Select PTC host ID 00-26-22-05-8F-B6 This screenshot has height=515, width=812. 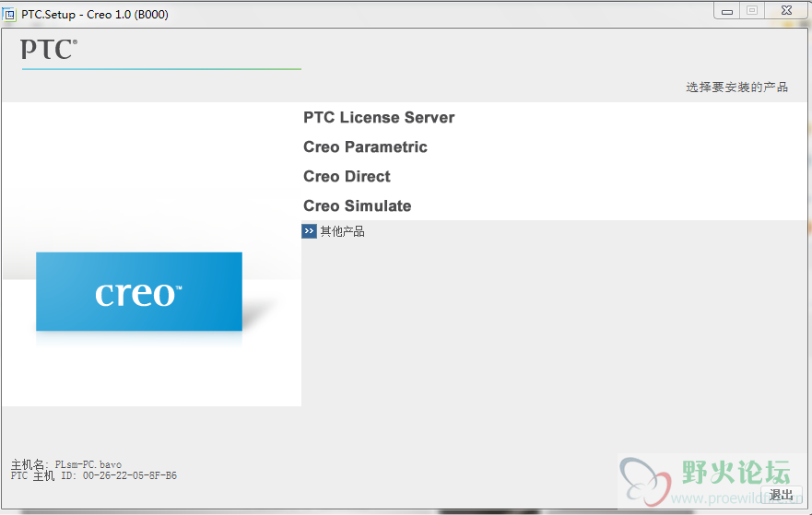(129, 475)
